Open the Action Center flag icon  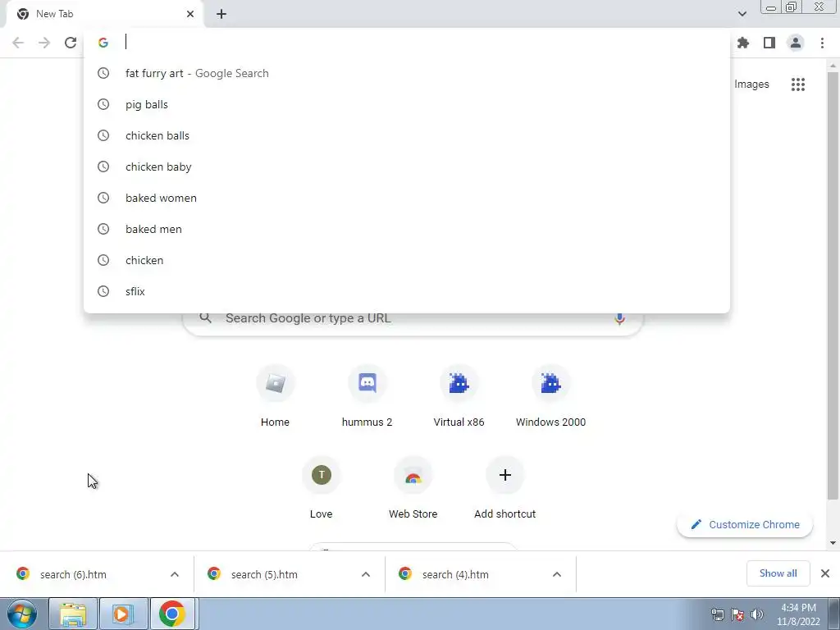[x=737, y=614]
